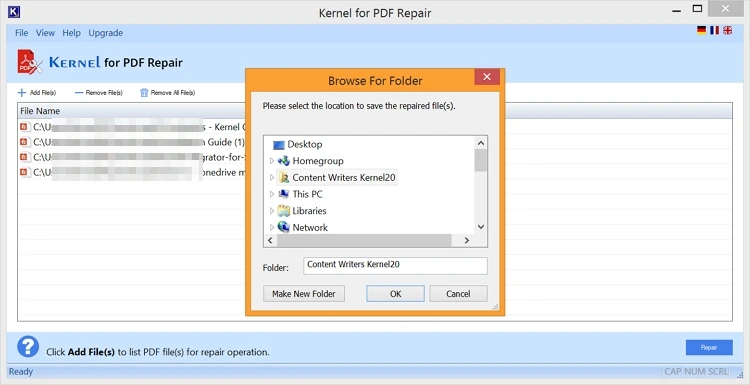Click the Remove File(s) toolbar item
The height and width of the screenshot is (385, 750).
point(99,93)
